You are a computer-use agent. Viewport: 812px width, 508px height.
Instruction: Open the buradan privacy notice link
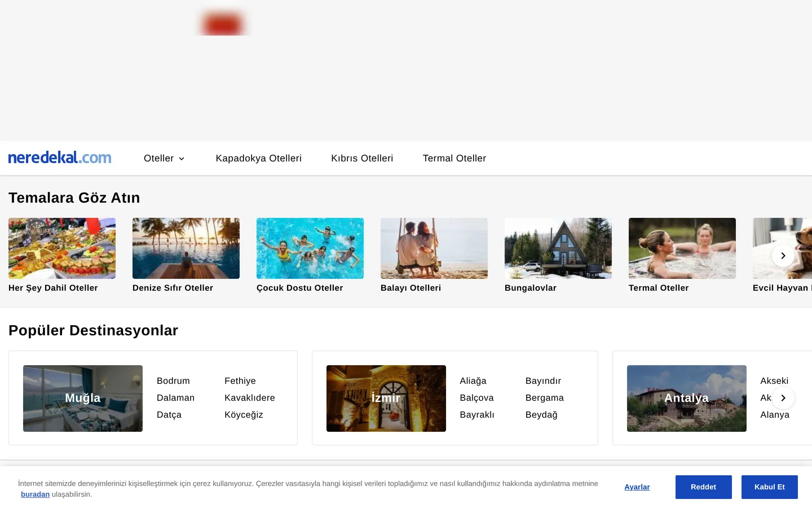35,494
